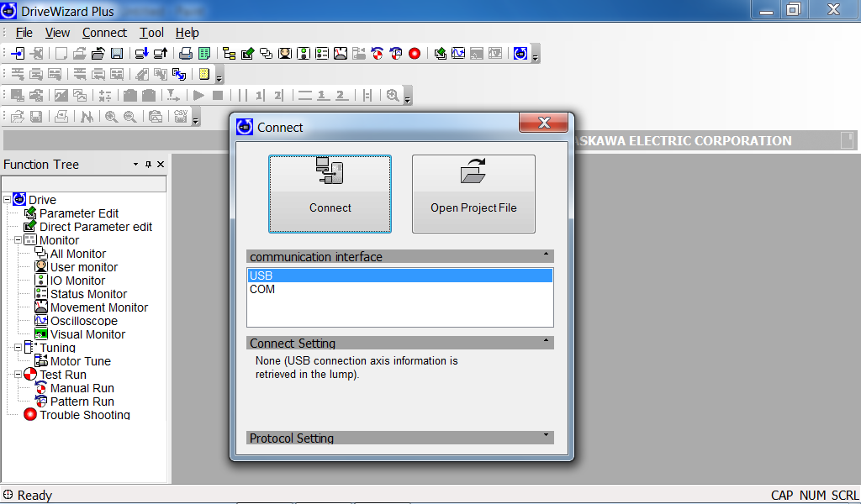Click the blue Drive icon in the toolbar
The height and width of the screenshot is (504, 861).
pos(520,53)
